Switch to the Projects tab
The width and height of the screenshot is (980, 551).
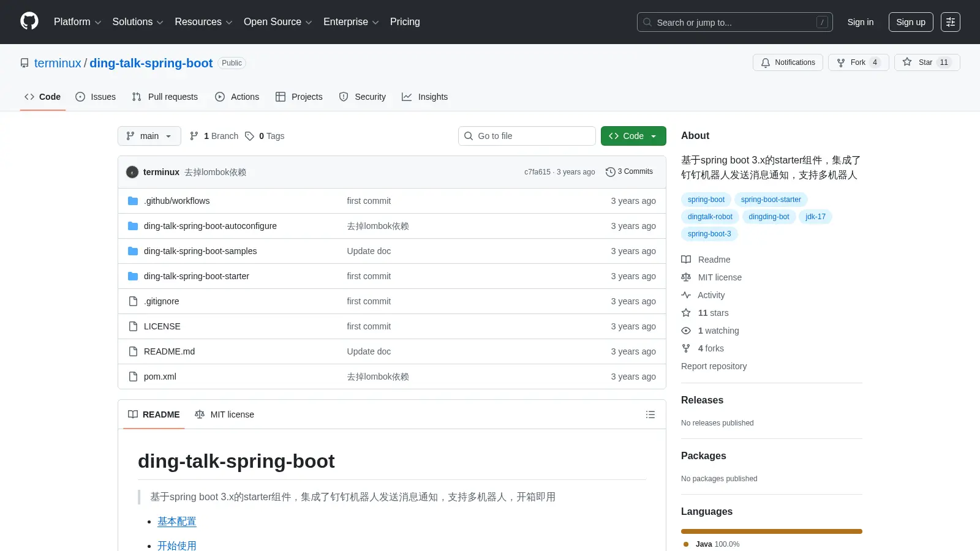[x=299, y=97]
